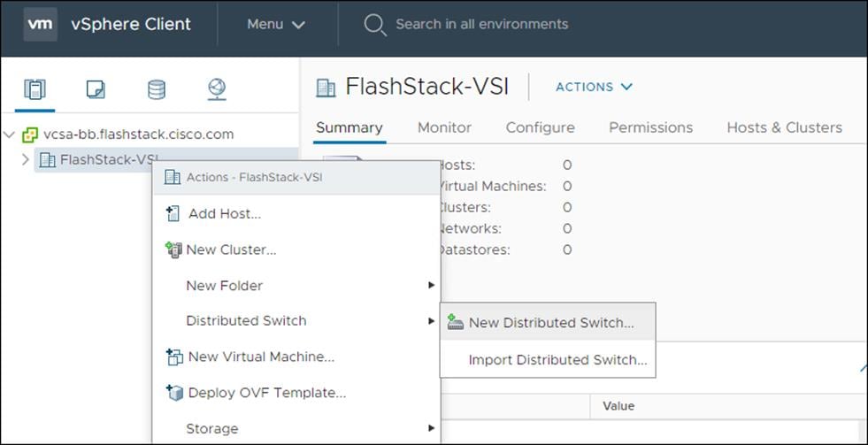The height and width of the screenshot is (445, 868).
Task: Click the Add Host icon in context menu
Action: [173, 213]
